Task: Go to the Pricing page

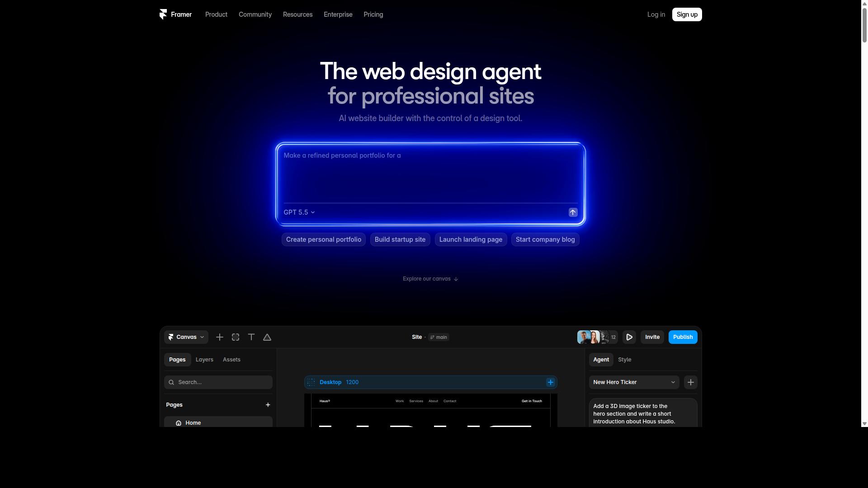Action: tap(373, 14)
